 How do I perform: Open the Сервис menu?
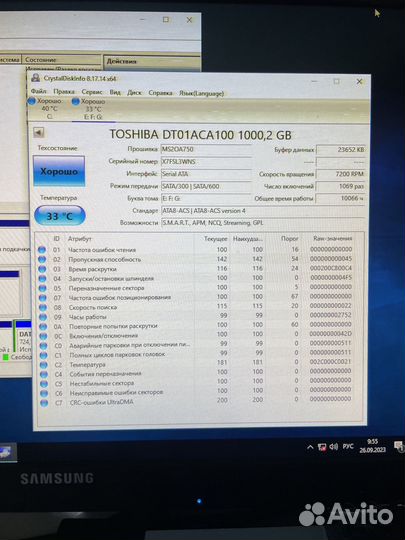92,92
